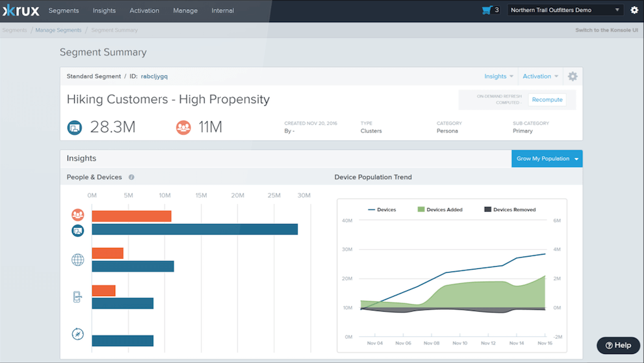
Task: Open the Manage menu in top navigation
Action: tap(185, 10)
